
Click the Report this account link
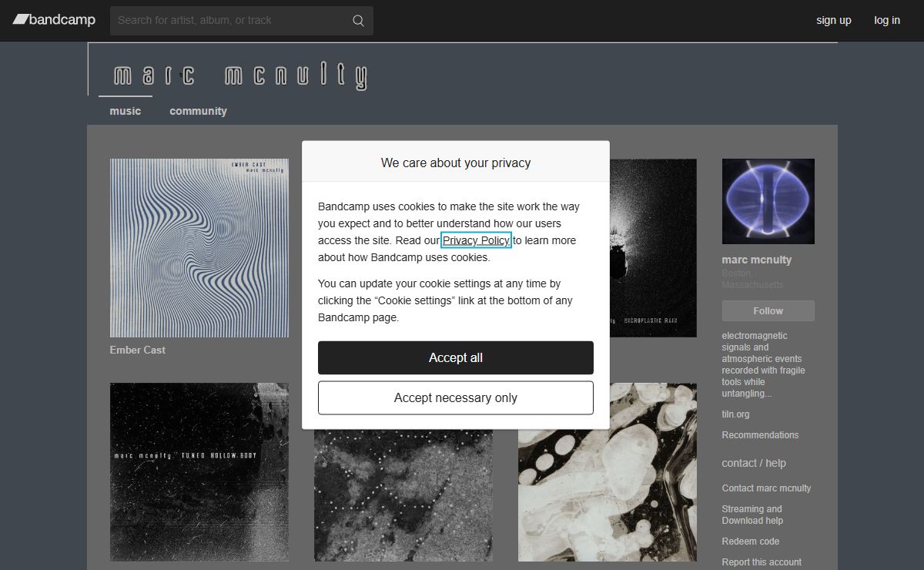(x=762, y=562)
